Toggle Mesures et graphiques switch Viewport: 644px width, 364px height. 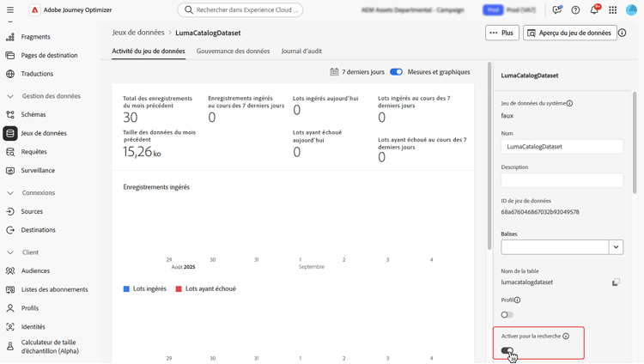397,72
